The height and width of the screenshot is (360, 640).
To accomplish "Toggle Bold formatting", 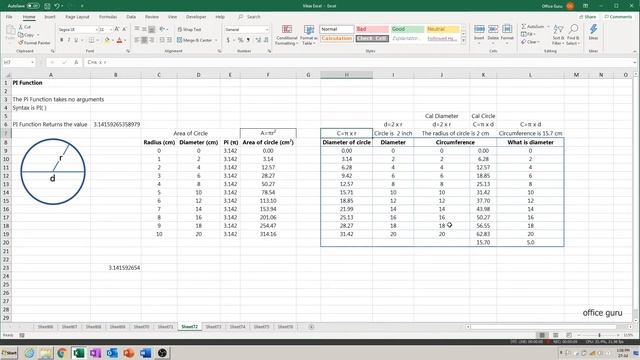I will pyautogui.click(x=61, y=40).
